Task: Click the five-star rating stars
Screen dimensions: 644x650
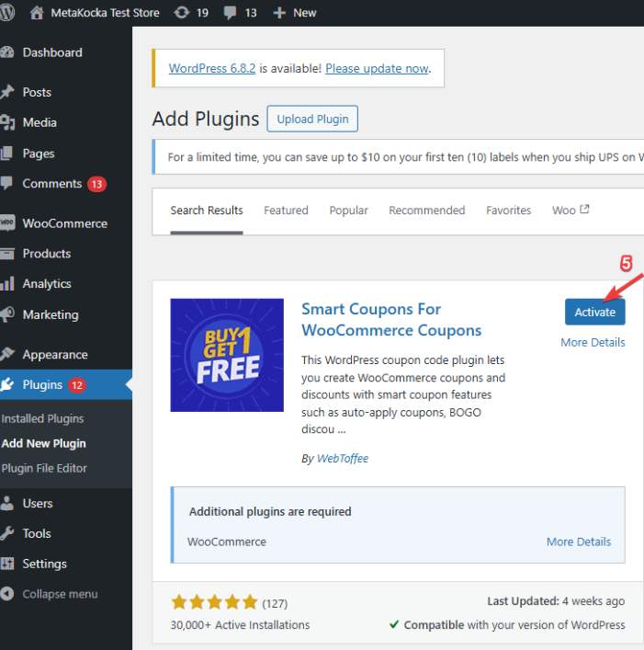Action: coord(215,602)
